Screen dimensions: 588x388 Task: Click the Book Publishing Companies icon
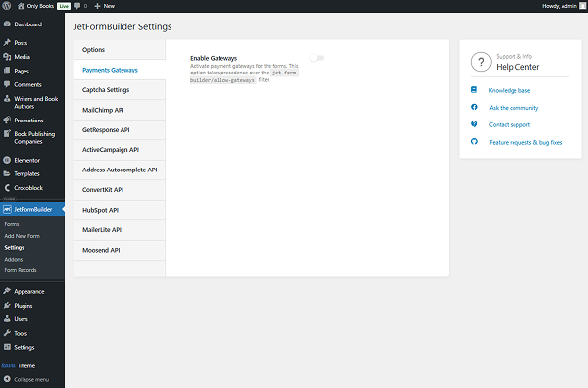[7, 134]
